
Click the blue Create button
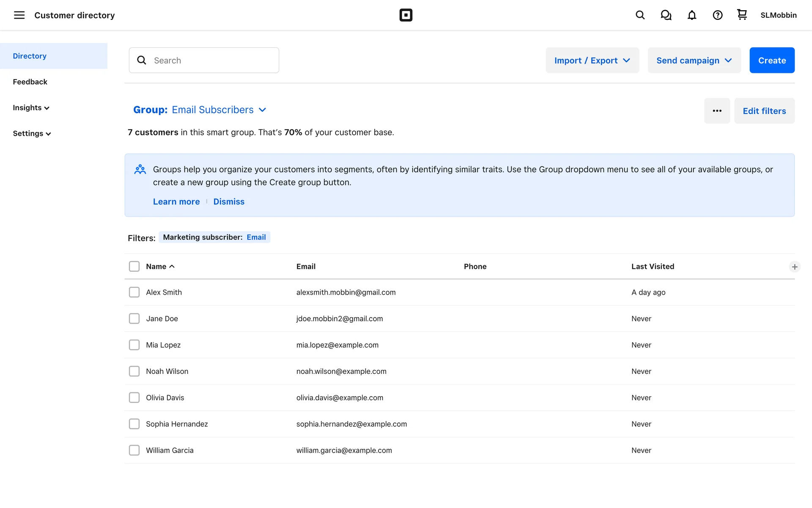[771, 61]
